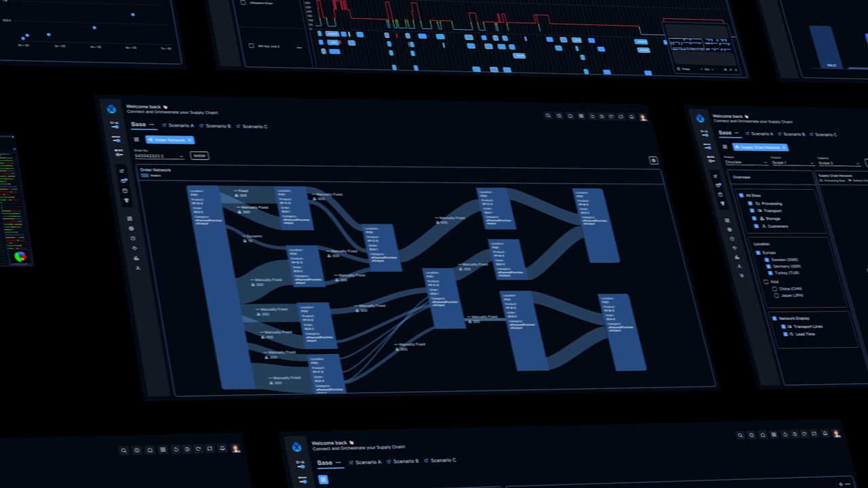The image size is (868, 488).
Task: Click the blue app logo in bottom window
Action: click(296, 447)
